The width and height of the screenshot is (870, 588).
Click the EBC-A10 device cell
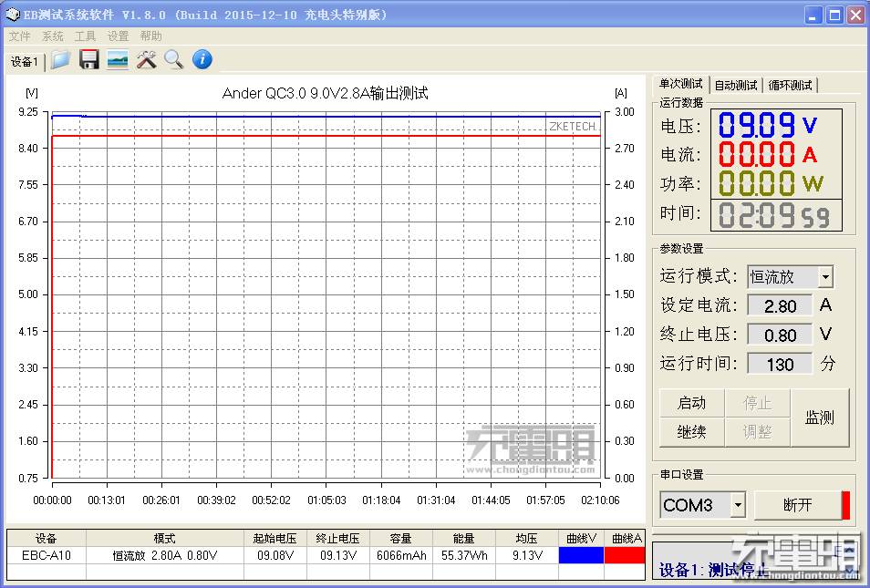[x=47, y=555]
